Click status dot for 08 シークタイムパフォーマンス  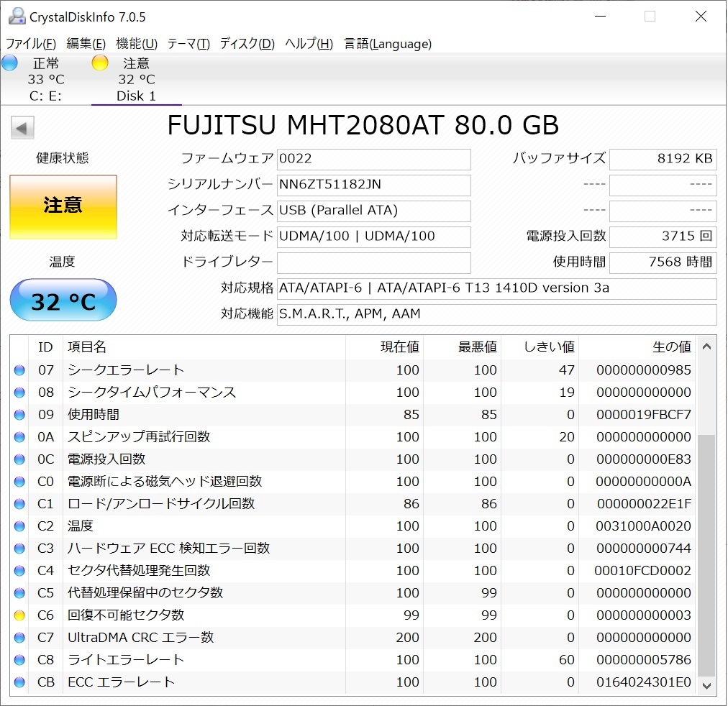pos(19,393)
